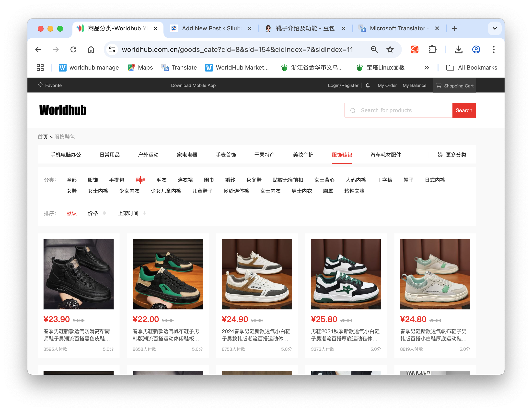
Task: Reload the Worldhub page
Action: 73,49
